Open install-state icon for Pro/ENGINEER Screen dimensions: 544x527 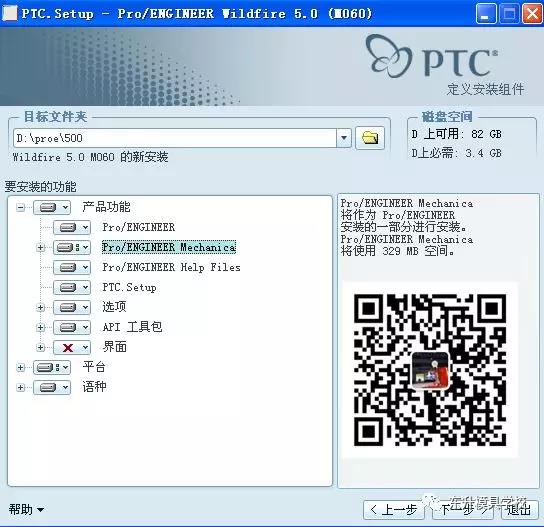coord(72,227)
